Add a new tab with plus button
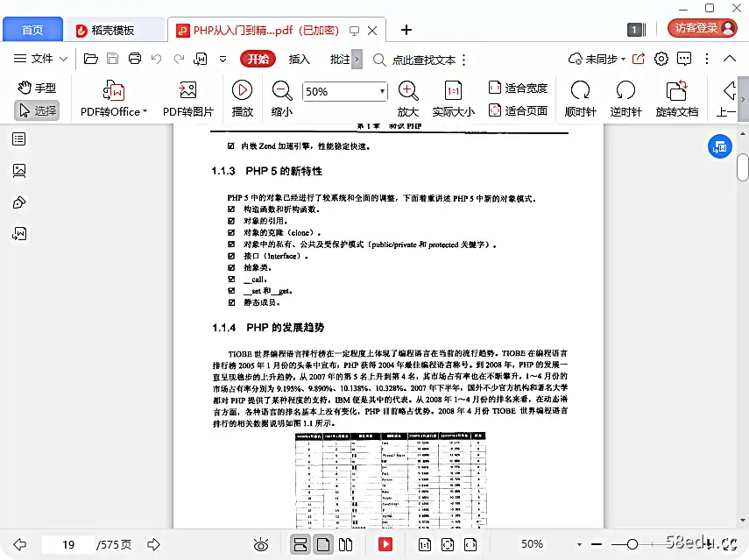 (x=406, y=30)
